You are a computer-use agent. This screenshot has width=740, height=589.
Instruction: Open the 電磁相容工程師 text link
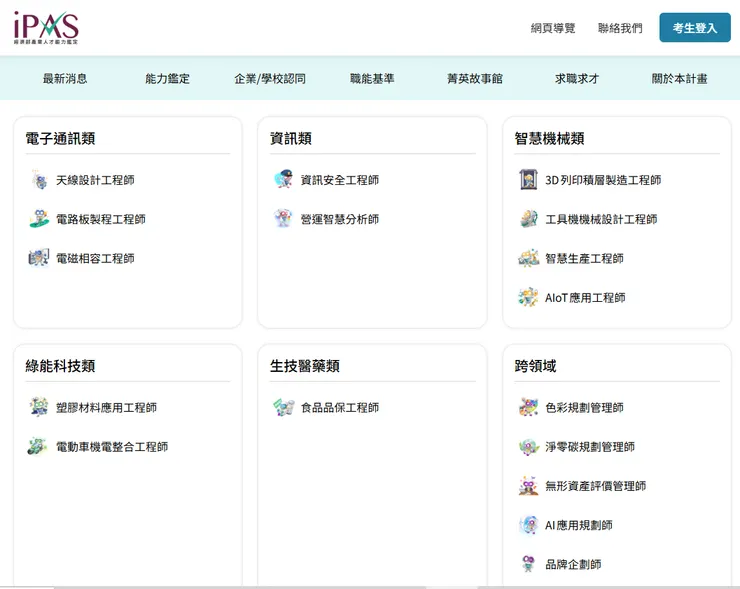click(x=95, y=258)
